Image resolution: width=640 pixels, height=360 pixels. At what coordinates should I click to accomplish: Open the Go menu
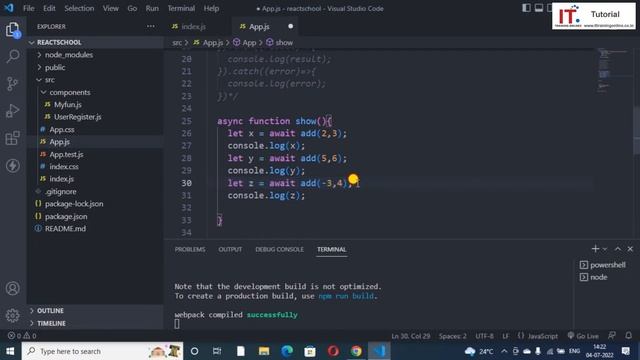pos(132,8)
